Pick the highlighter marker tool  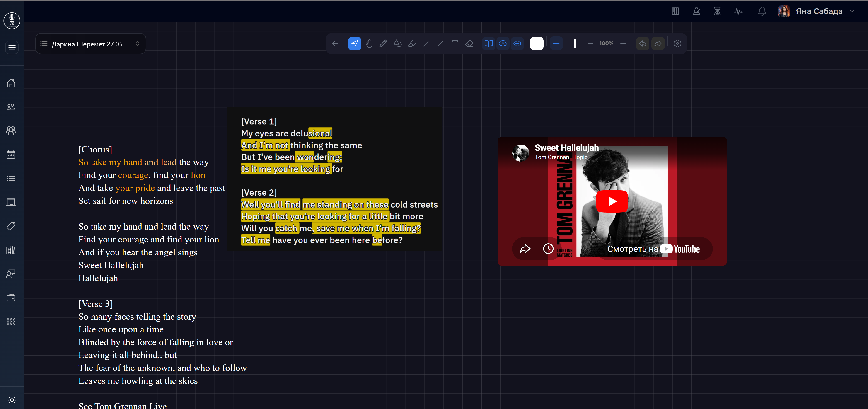(412, 44)
